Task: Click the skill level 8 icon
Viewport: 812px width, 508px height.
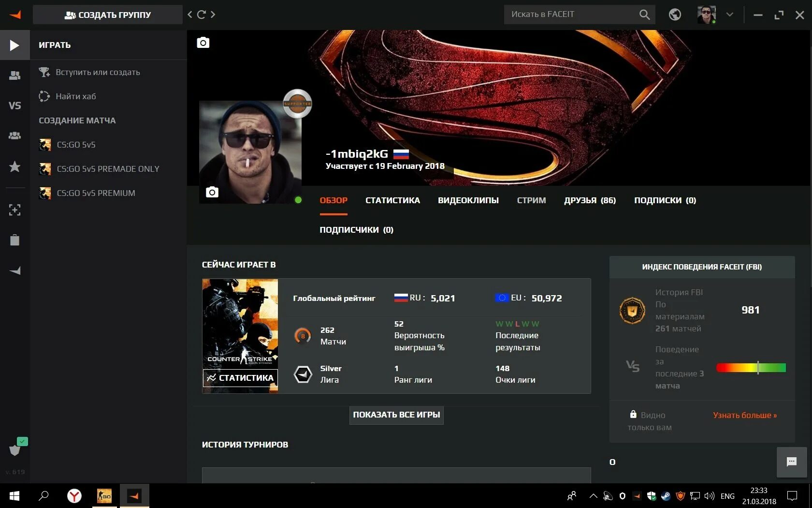Action: 303,336
